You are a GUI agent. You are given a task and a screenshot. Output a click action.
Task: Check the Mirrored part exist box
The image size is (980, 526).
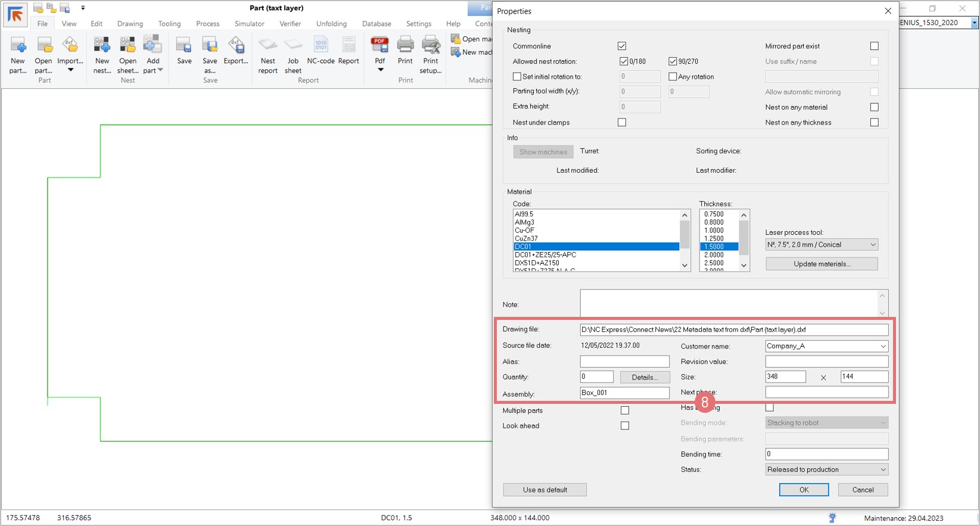pos(874,46)
